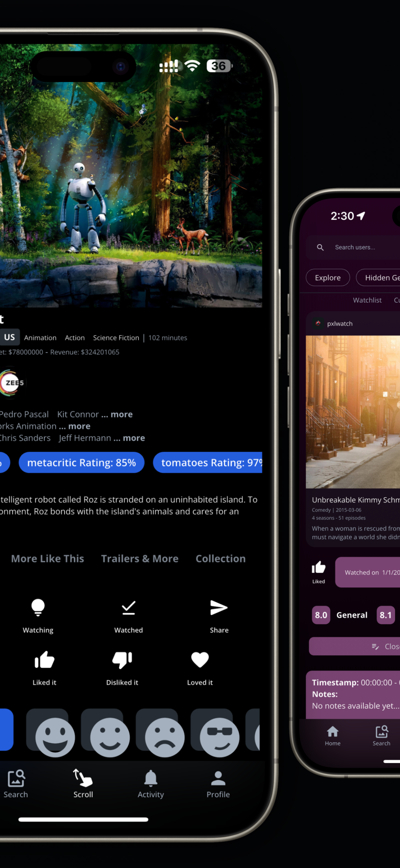Open Activity bell in bottom navigation
The image size is (400, 868).
(x=150, y=784)
